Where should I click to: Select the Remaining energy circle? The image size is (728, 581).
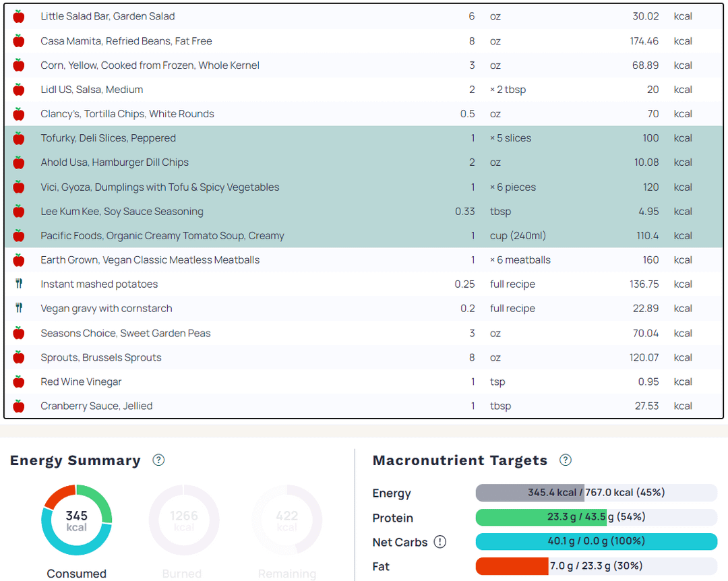point(287,520)
